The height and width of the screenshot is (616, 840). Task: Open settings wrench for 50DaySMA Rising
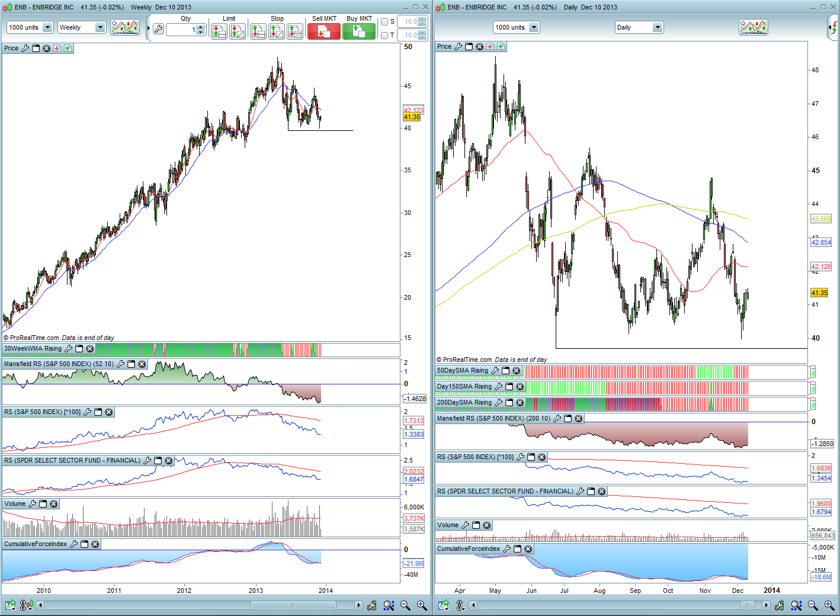click(495, 371)
